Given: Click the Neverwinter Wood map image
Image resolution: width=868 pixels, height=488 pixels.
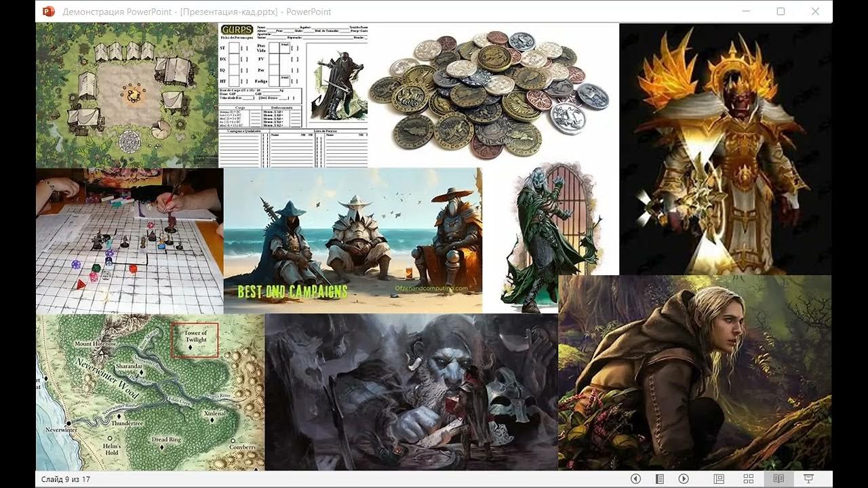Looking at the screenshot, I should tap(150, 392).
